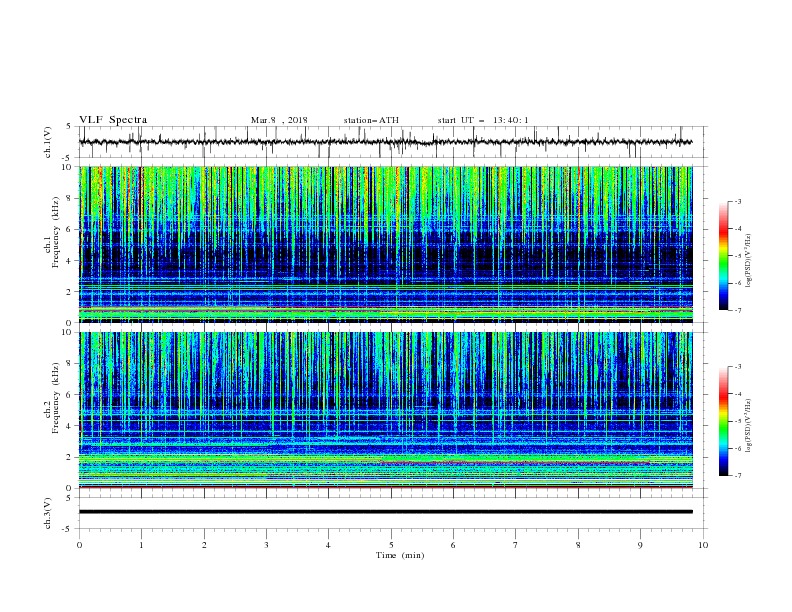
Task: Select the "ch.3(V)" axis label
Action: [x=48, y=513]
